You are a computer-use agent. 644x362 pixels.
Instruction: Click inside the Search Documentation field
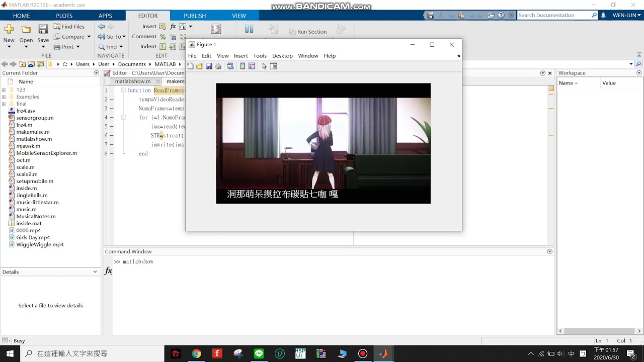(553, 16)
